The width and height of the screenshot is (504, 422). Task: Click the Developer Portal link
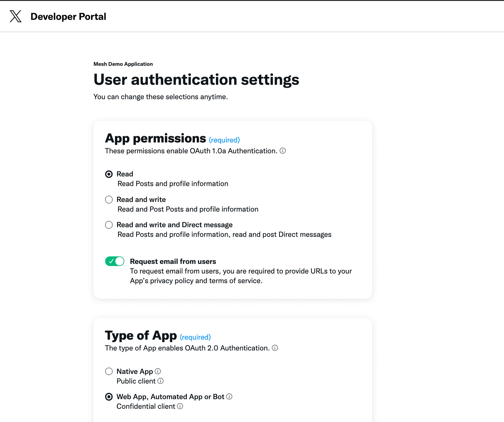pos(68,16)
